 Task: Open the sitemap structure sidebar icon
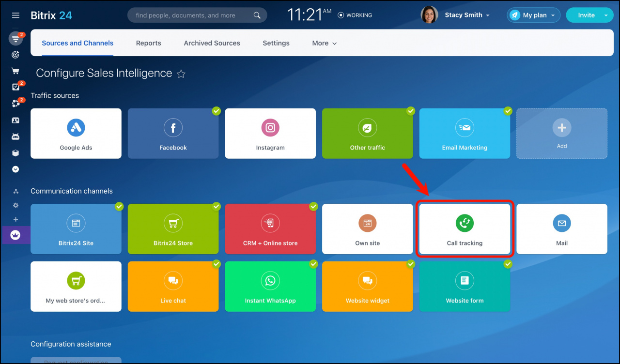[x=15, y=192]
